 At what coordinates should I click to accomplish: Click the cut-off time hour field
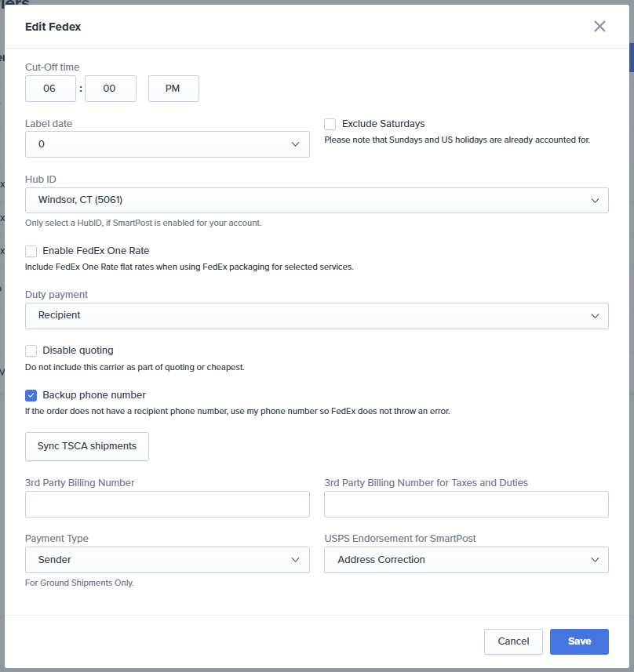[x=50, y=89]
